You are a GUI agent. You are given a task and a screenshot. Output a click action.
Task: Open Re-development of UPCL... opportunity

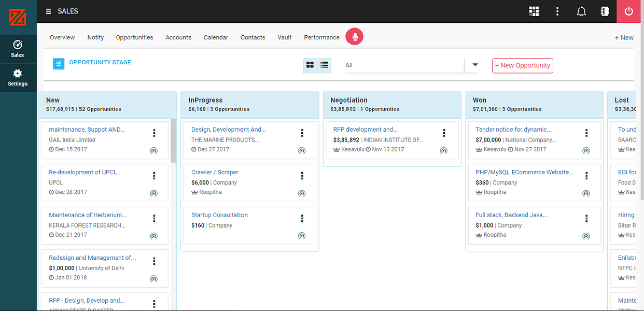coord(86,172)
